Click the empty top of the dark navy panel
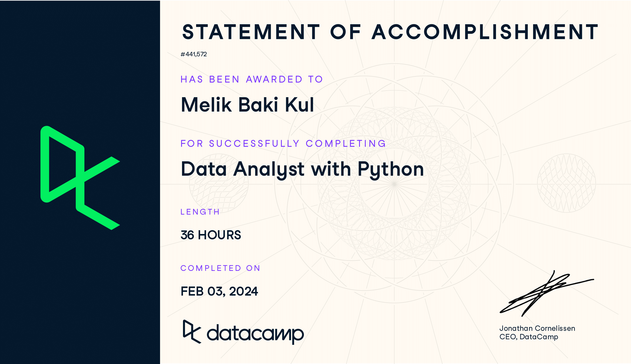 pyautogui.click(x=80, y=38)
